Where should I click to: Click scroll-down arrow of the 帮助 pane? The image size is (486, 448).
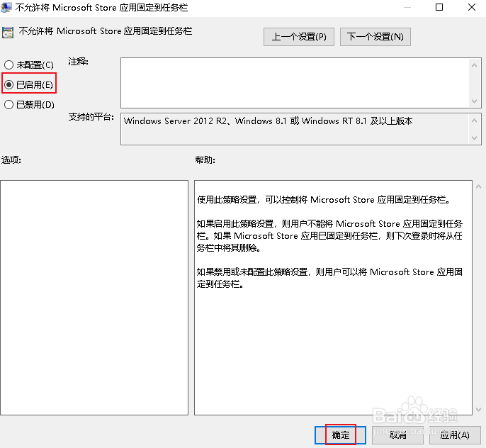point(479,410)
